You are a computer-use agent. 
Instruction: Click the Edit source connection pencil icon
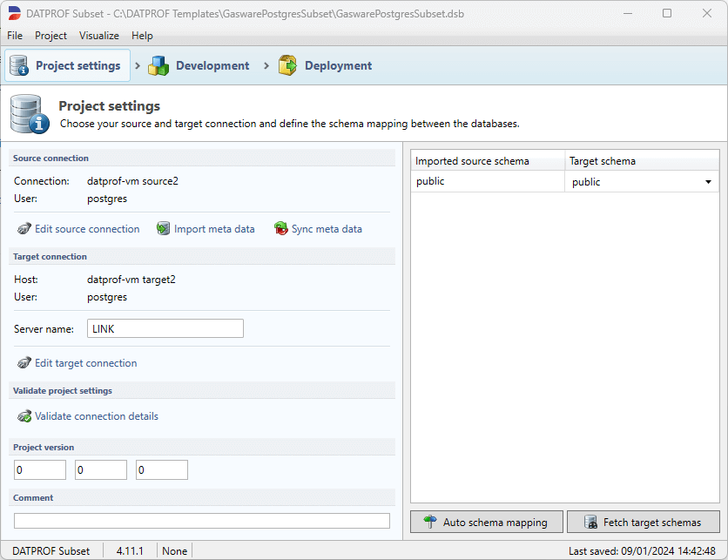(24, 228)
